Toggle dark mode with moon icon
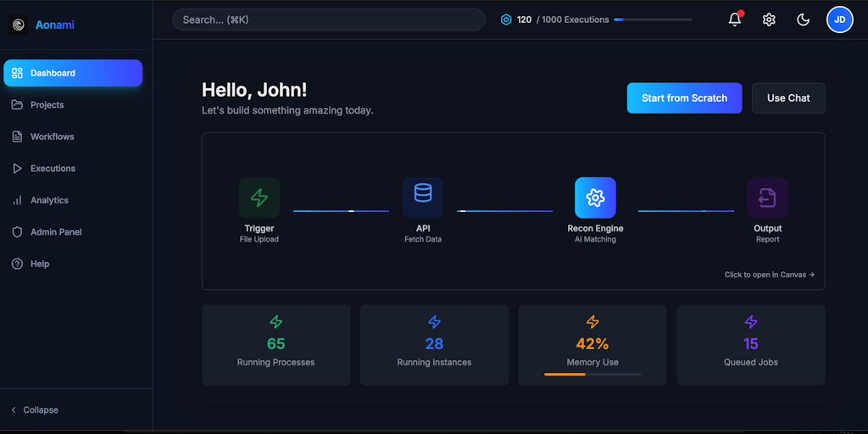Screen dimensions: 868x434 click(x=803, y=20)
